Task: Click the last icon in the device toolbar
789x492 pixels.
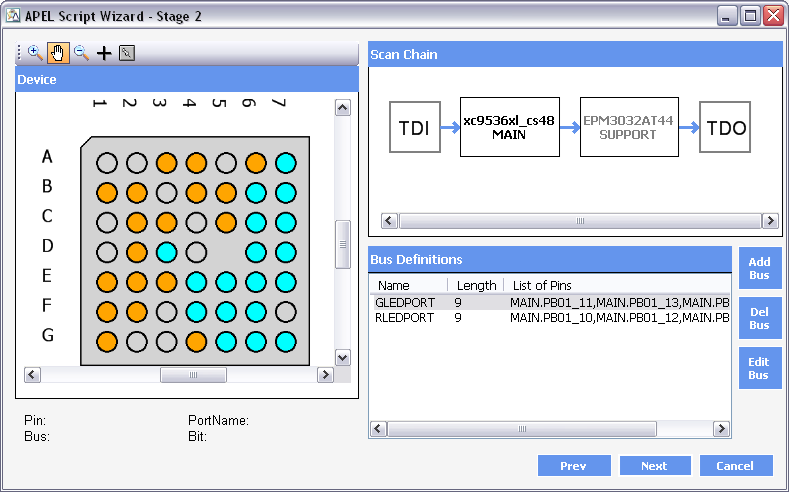Action: click(127, 53)
